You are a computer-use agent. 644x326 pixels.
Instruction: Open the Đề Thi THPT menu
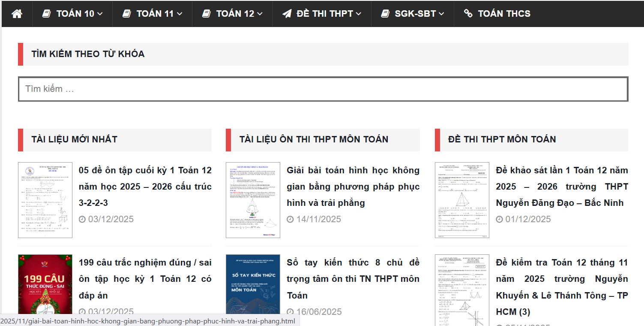[x=325, y=14]
